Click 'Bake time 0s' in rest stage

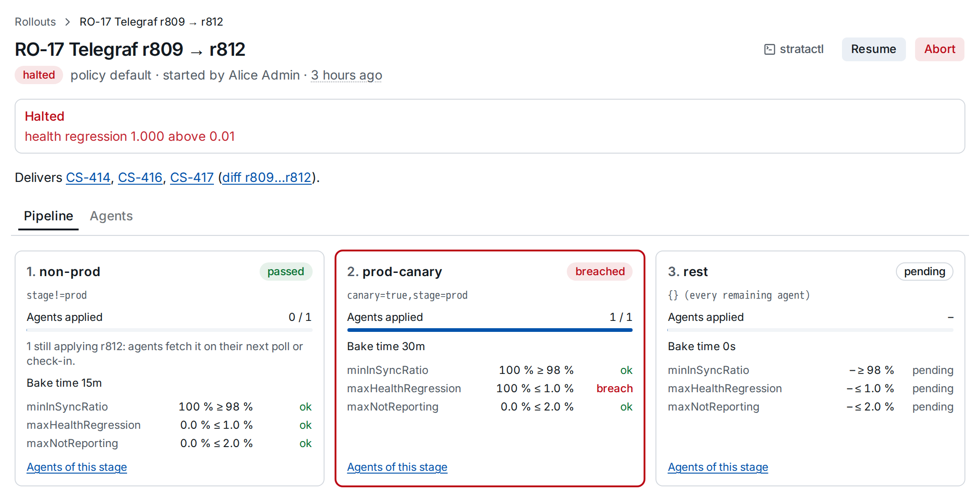702,346
